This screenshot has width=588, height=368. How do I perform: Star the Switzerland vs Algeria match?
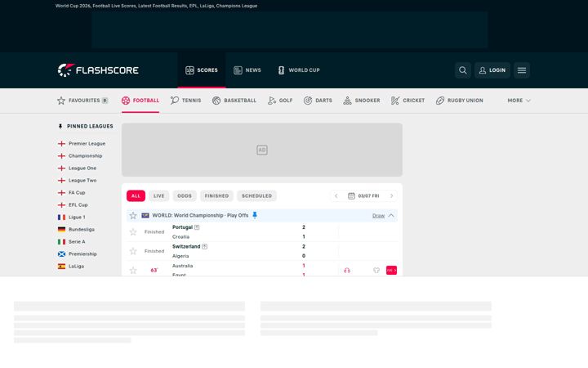click(133, 251)
